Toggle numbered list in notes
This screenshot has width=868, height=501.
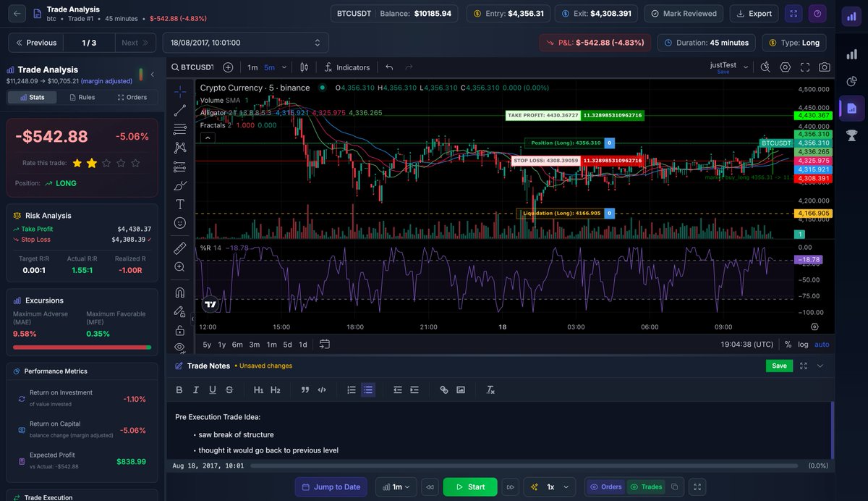pyautogui.click(x=352, y=390)
